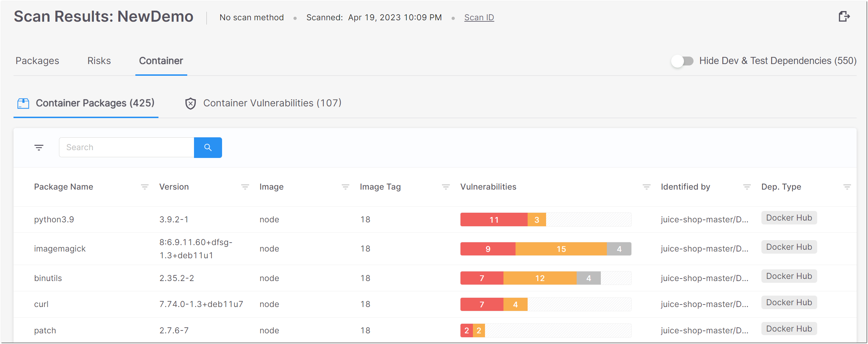Click version 7.74.0-1.3+deb11u7 cell
Image resolution: width=868 pixels, height=344 pixels.
201,304
